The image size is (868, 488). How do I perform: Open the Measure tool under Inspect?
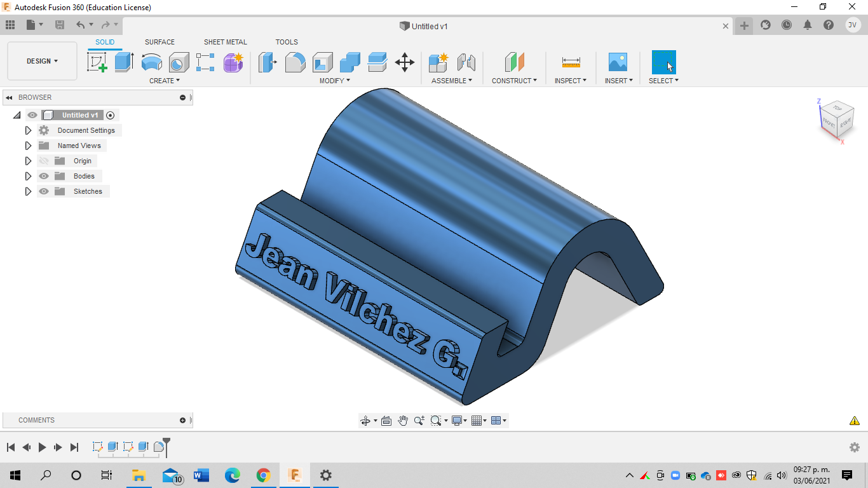pyautogui.click(x=570, y=62)
